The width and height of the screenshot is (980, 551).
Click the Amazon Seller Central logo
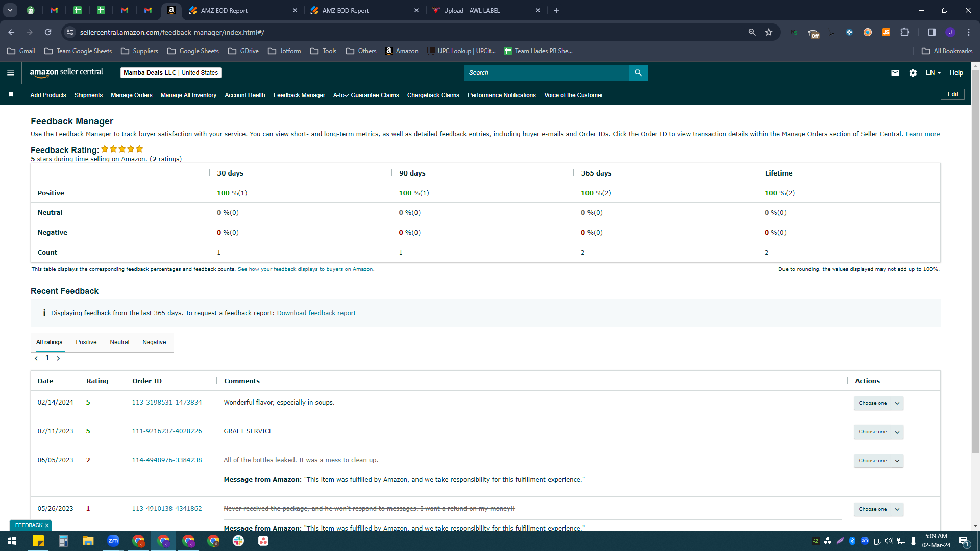[x=66, y=72]
